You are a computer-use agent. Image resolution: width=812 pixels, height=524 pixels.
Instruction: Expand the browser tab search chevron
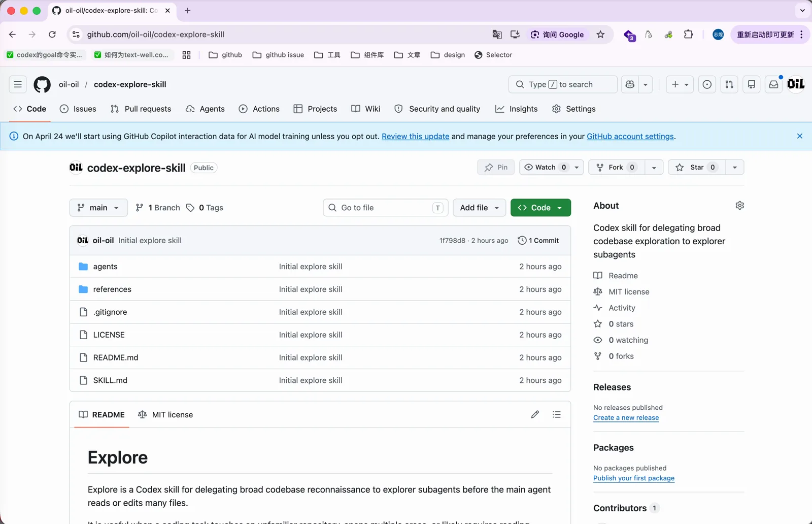(802, 11)
